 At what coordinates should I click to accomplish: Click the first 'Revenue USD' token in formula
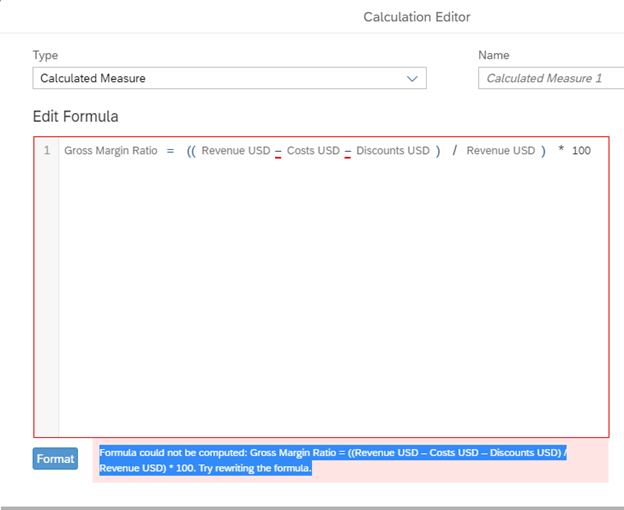[236, 151]
